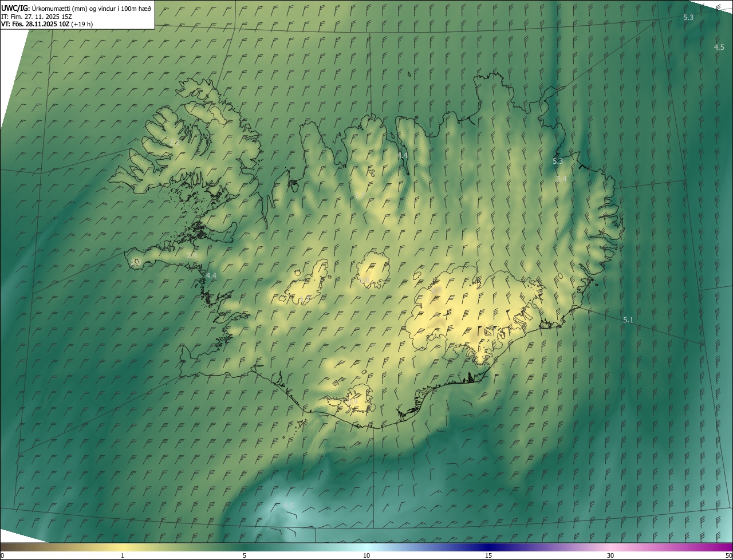Image resolution: width=733 pixels, height=560 pixels.
Task: Click the colorbar tick label 5
Action: [x=245, y=555]
